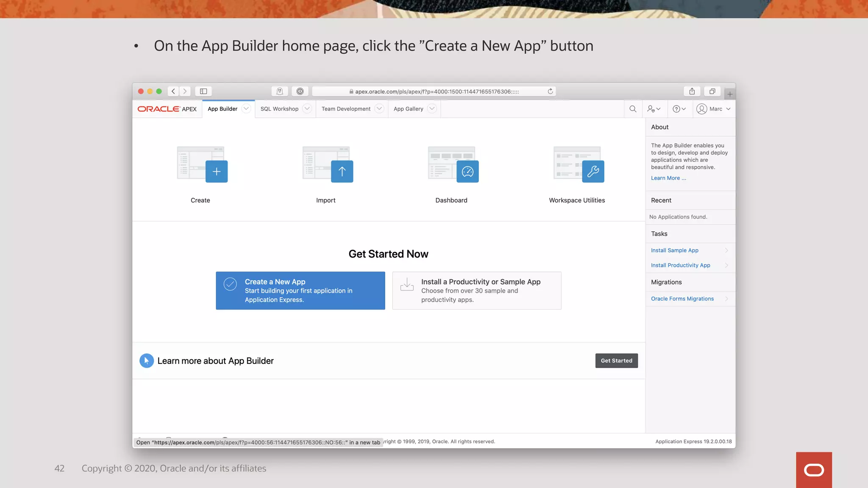The height and width of the screenshot is (488, 868).
Task: Click the Install Productivity App chevron
Action: click(726, 265)
